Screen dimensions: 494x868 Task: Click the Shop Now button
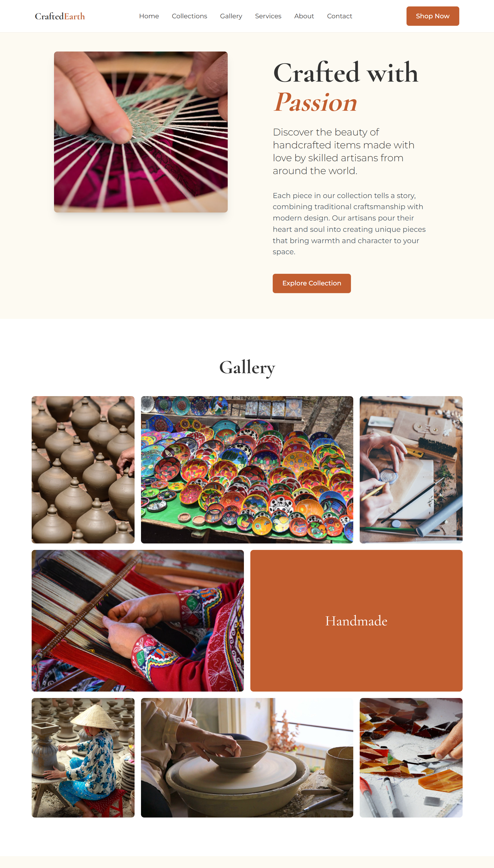[x=433, y=16]
